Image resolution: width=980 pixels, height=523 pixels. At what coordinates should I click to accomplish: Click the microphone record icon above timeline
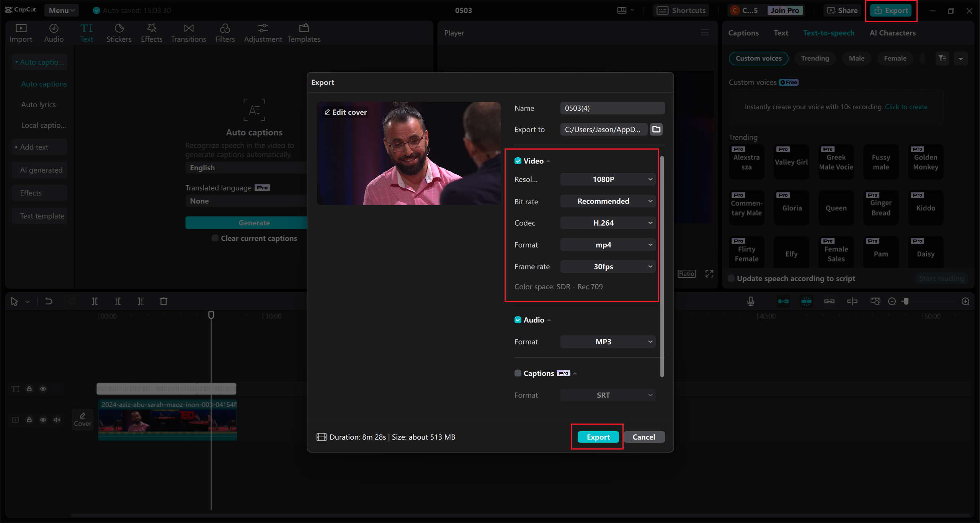(751, 301)
